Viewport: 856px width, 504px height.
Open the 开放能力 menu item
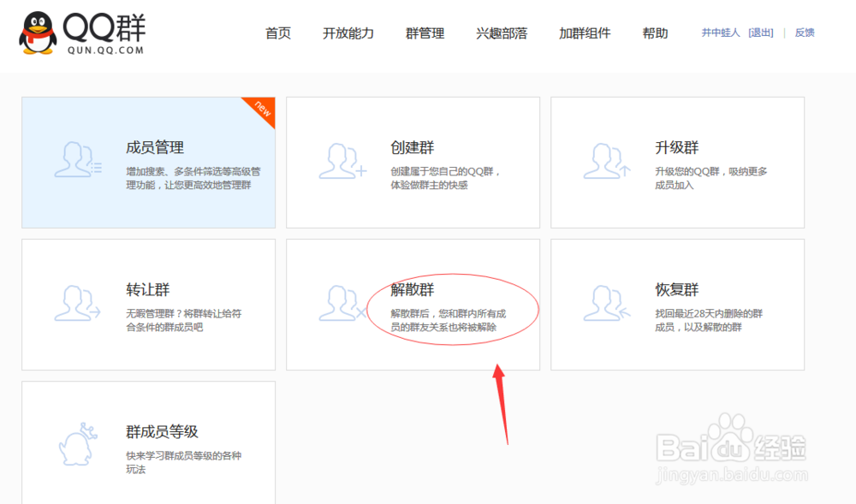[348, 33]
